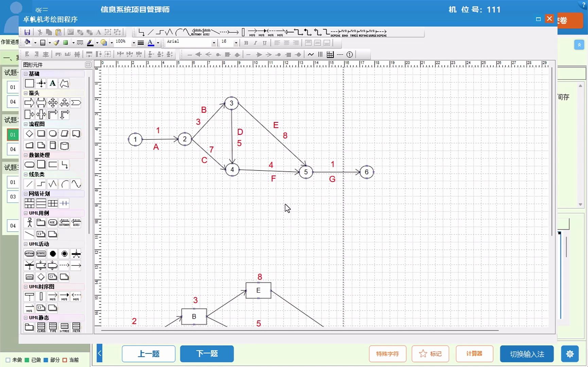588x367 pixels.
Task: Open 特殊字符 special characters
Action: [x=387, y=354]
